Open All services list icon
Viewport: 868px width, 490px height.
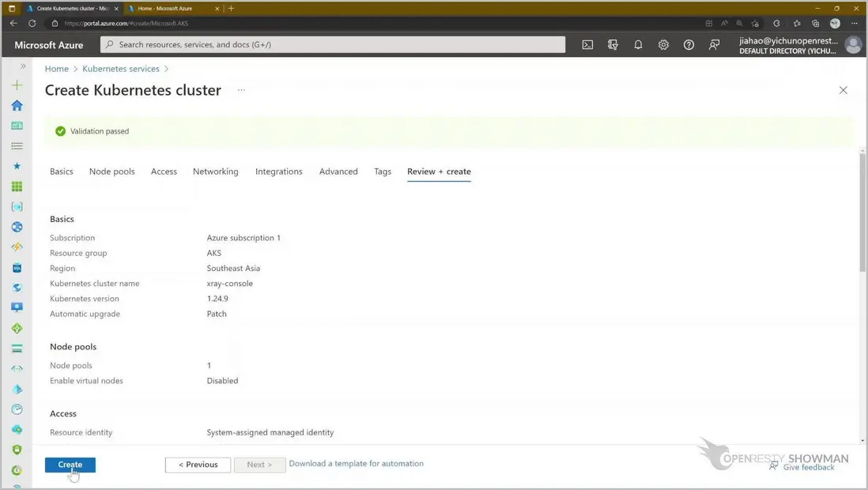(17, 146)
